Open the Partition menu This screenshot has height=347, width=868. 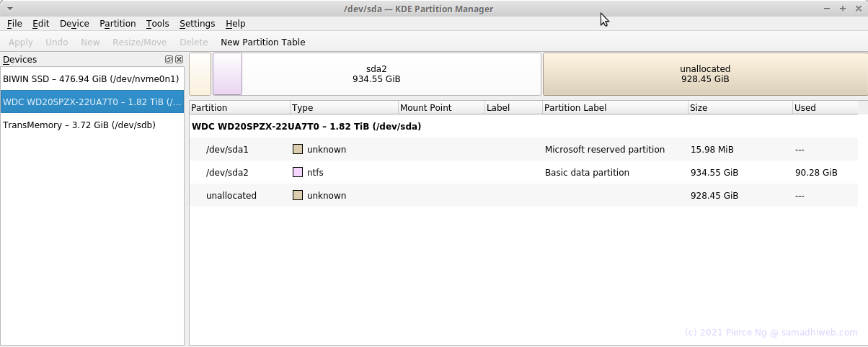click(x=118, y=24)
